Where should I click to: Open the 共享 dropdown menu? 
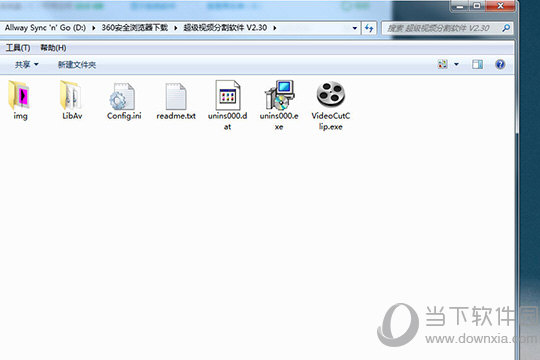coord(26,64)
